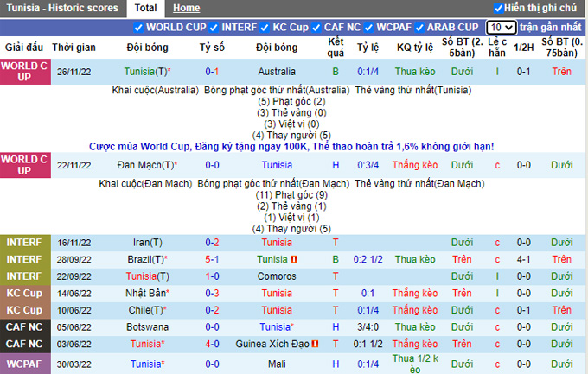This screenshot has width=588, height=374.
Task: Toggle the INTERF competition checkbox
Action: pyautogui.click(x=217, y=28)
